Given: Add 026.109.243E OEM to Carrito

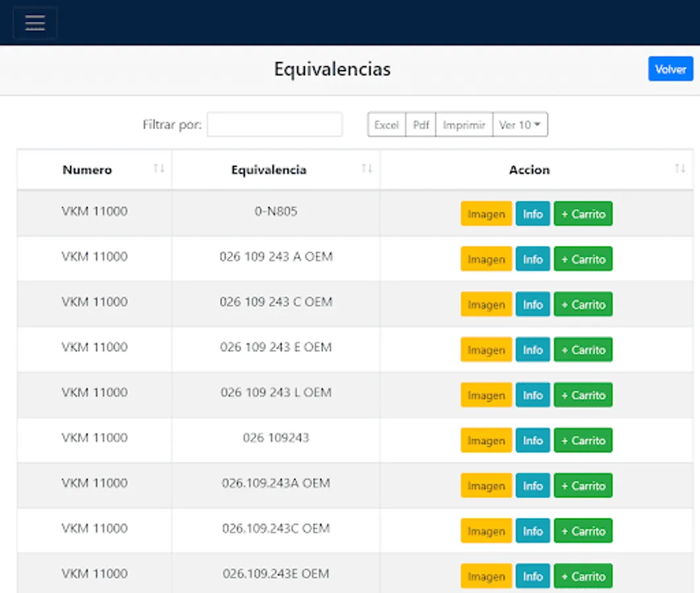Looking at the screenshot, I should pyautogui.click(x=583, y=576).
